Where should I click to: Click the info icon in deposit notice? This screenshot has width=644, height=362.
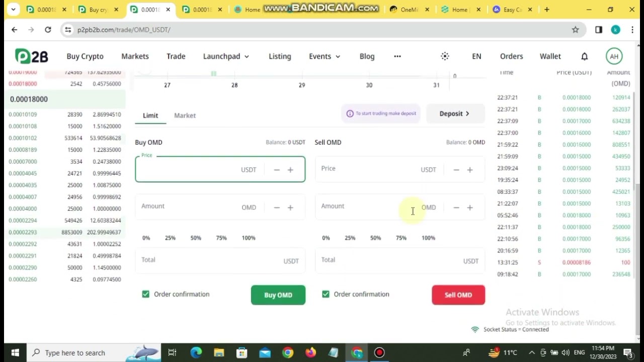click(350, 114)
